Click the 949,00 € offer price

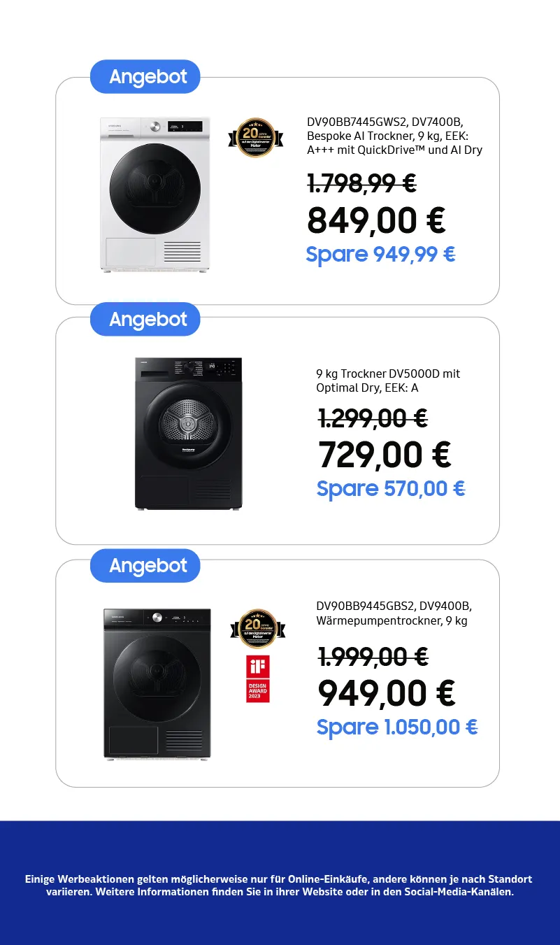[x=387, y=693]
